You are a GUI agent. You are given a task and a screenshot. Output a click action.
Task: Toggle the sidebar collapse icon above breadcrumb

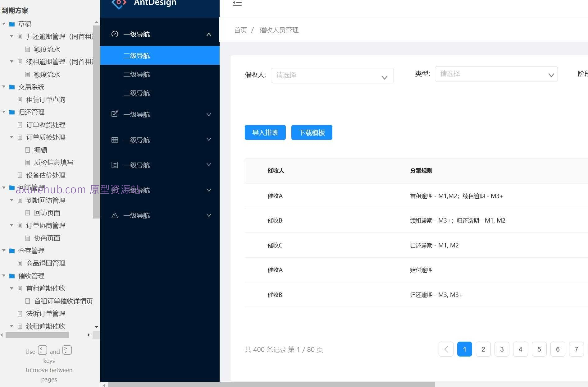(x=237, y=3)
